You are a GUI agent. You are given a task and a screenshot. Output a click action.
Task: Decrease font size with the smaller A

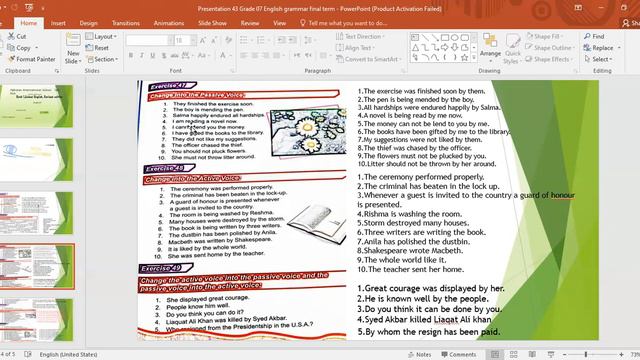point(214,40)
